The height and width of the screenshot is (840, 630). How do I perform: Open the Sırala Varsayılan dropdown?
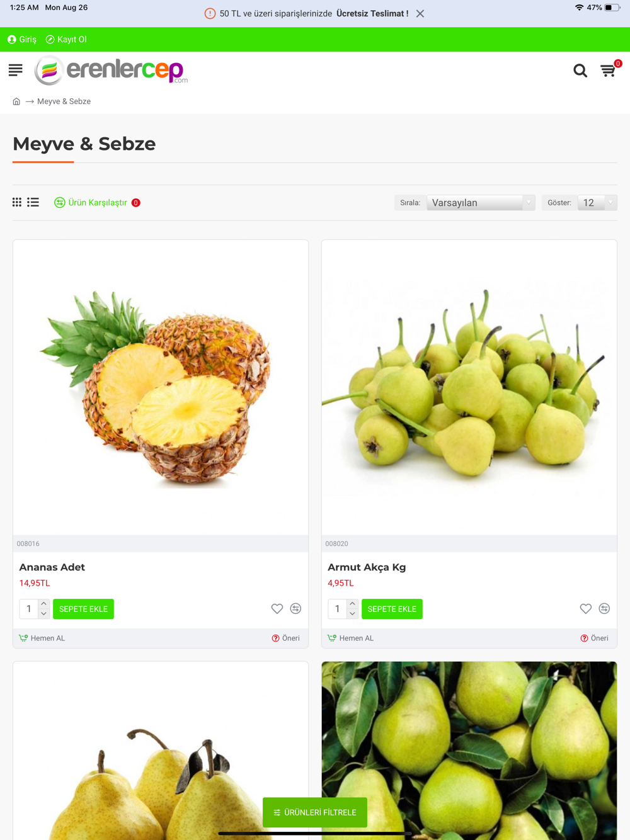coord(481,203)
